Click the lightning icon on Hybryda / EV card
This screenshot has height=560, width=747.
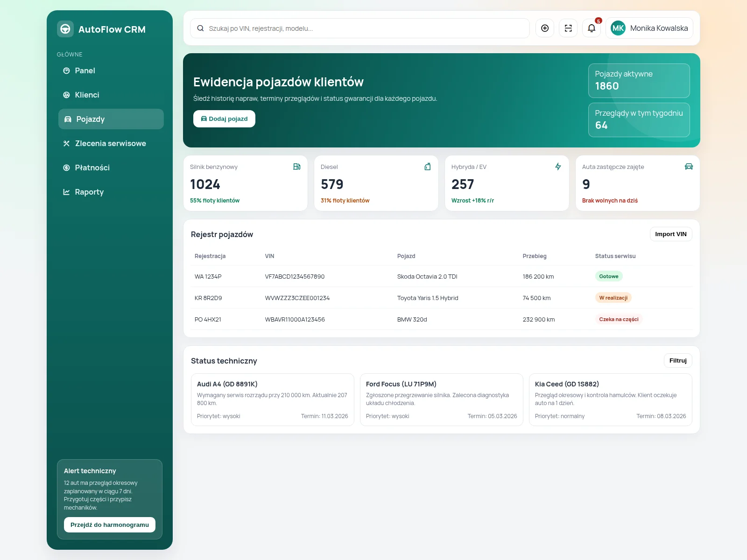point(558,167)
